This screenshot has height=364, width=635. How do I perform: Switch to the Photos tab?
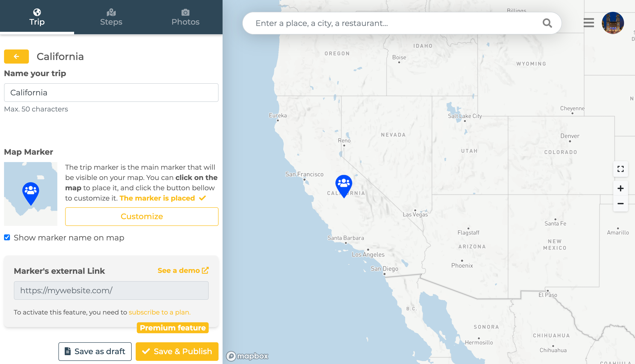tap(185, 17)
